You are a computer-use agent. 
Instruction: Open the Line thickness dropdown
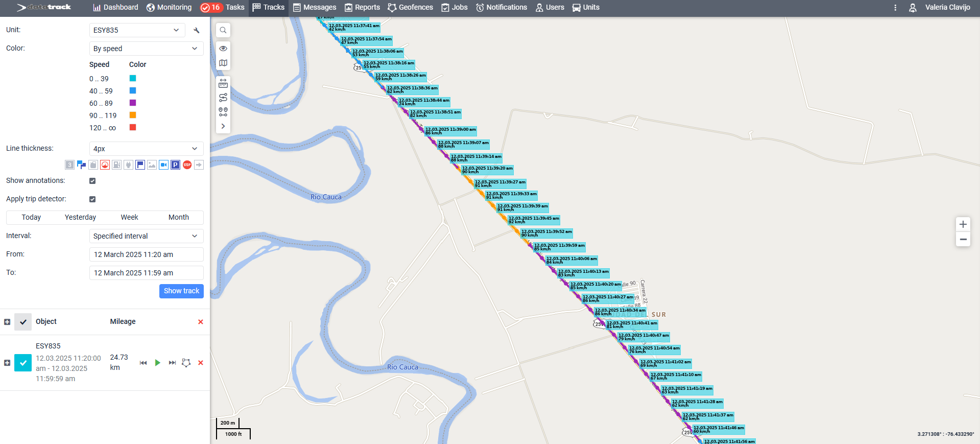[146, 149]
